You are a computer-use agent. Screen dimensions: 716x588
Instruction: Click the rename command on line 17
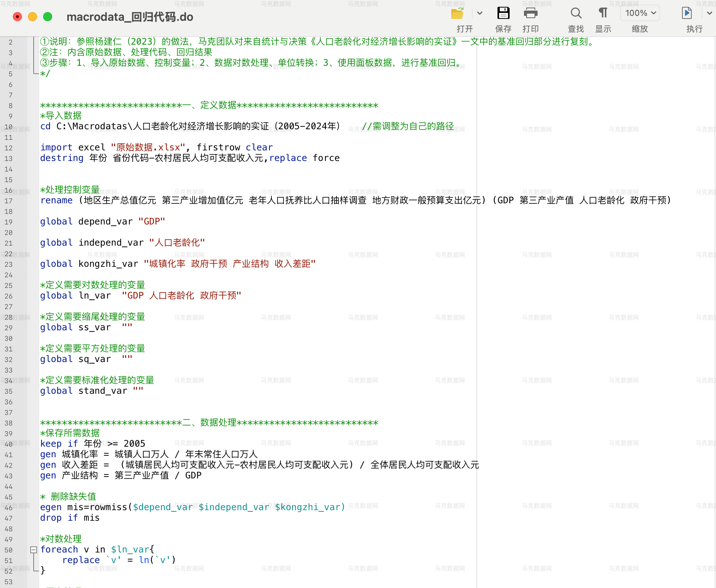point(56,200)
